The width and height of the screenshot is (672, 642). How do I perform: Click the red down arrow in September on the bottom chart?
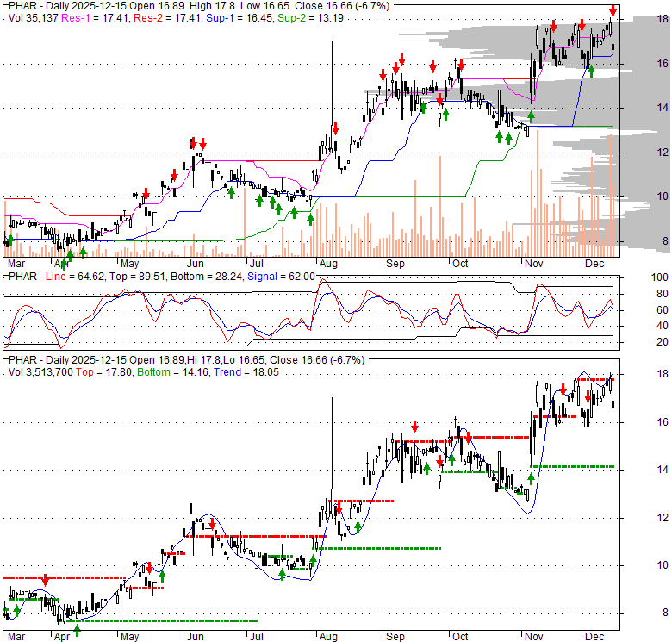click(x=414, y=427)
